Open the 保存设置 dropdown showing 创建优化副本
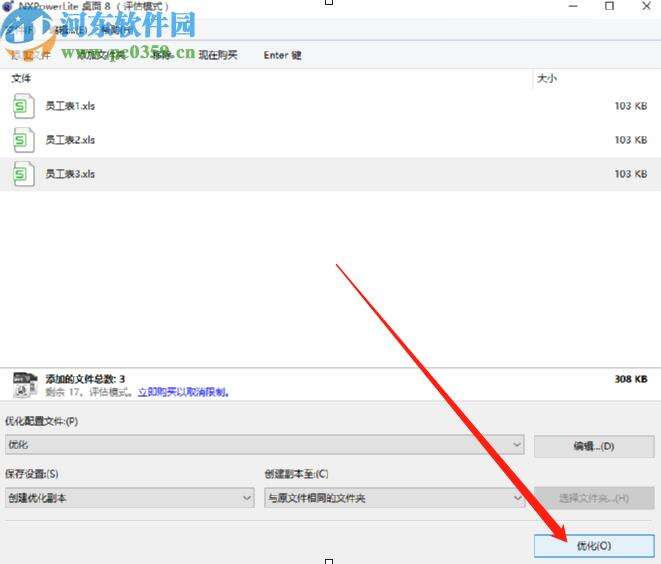 (130, 498)
